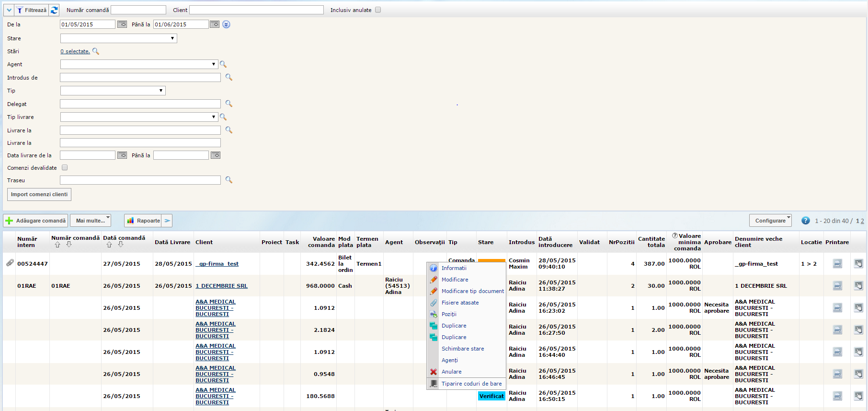
Task: Click search icon next to Traseu field
Action: 229,180
